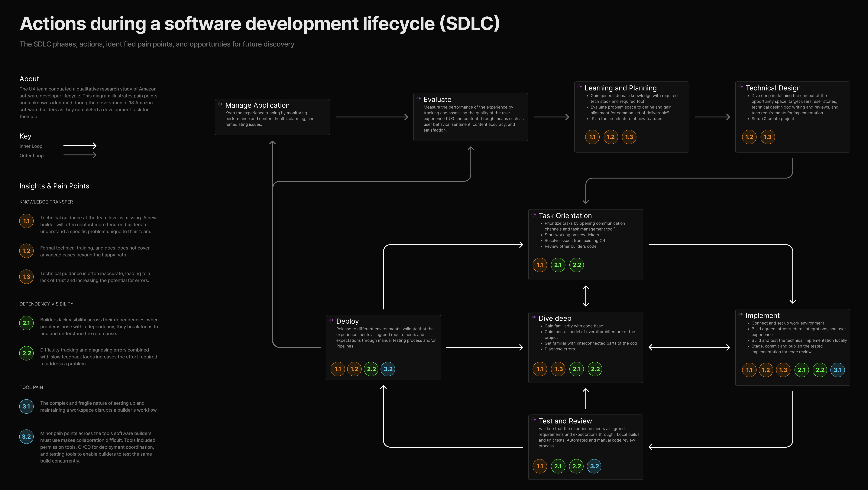The height and width of the screenshot is (490, 868).
Task: Click the 2.2 badge in Implement card
Action: click(820, 370)
